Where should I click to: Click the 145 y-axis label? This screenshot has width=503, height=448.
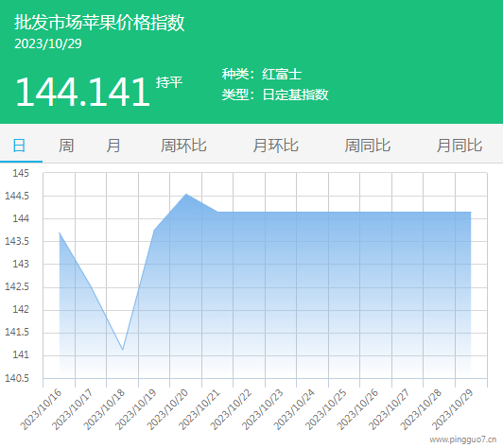pyautogui.click(x=21, y=173)
